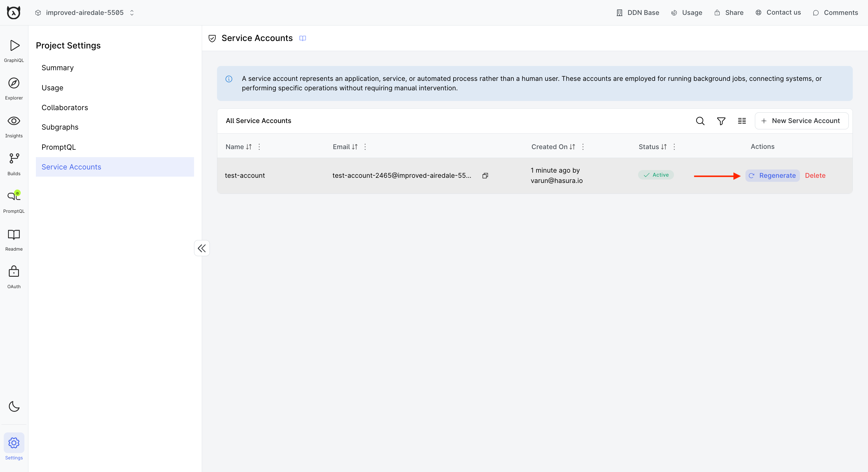Image resolution: width=868 pixels, height=472 pixels.
Task: Click the OAuth settings icon
Action: [14, 272]
